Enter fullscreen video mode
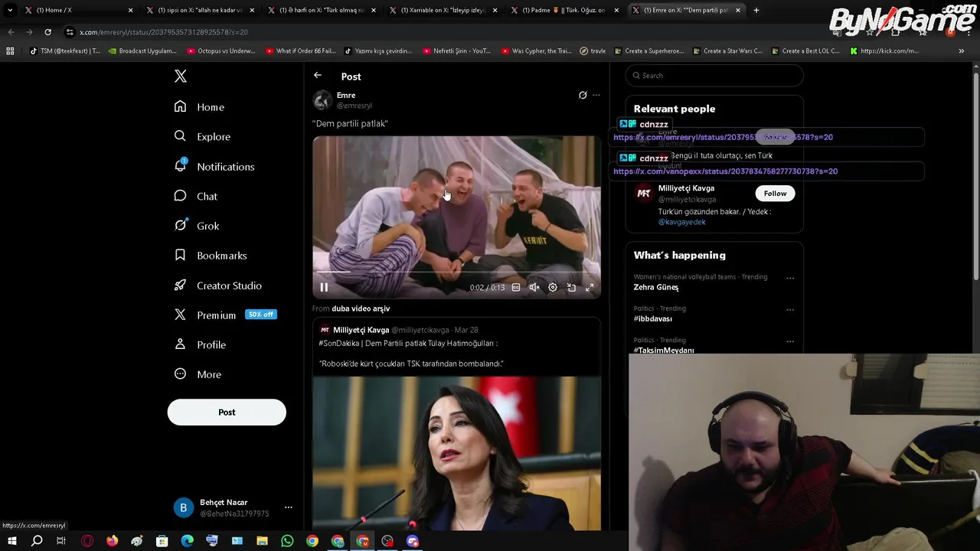Image resolution: width=980 pixels, height=551 pixels. [590, 288]
